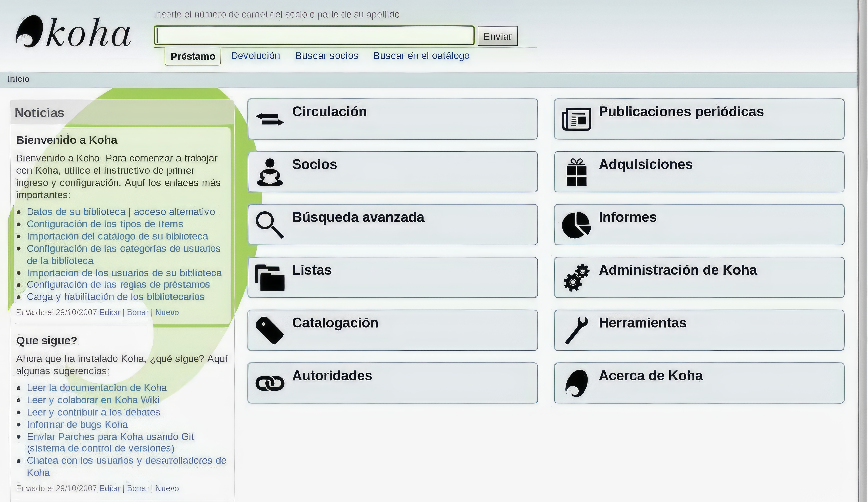The width and height of the screenshot is (868, 502).
Task: Click the Inicio breadcrumb
Action: pyautogui.click(x=19, y=79)
